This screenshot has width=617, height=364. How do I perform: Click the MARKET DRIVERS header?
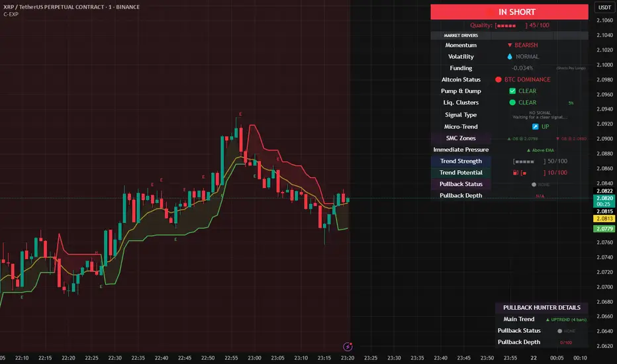click(461, 36)
